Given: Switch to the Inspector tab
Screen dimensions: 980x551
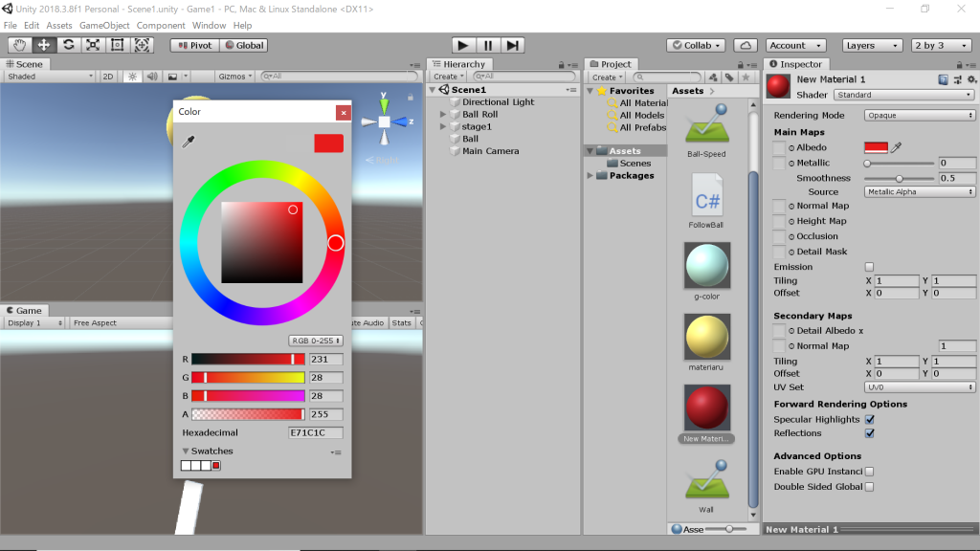Looking at the screenshot, I should coord(796,64).
